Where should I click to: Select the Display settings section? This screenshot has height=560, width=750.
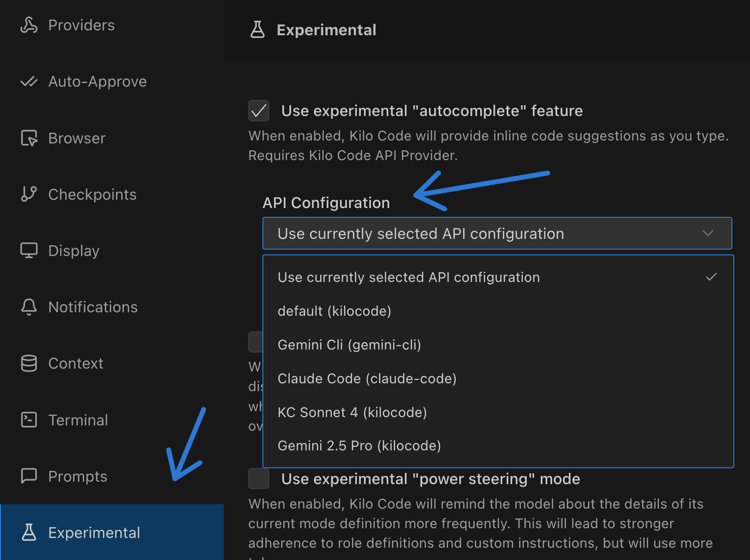tap(112, 251)
